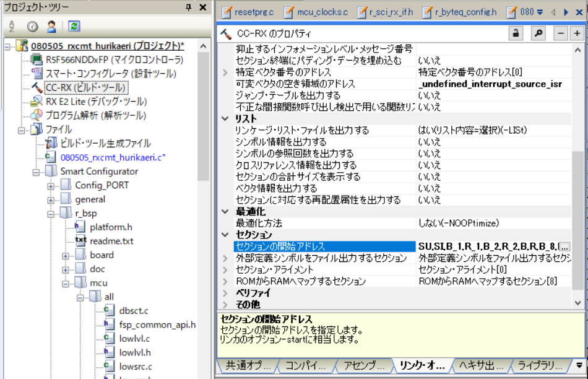The height and width of the screenshot is (379, 588).
Task: Switch to コンパイル・オプション tab
Action: 305,365
